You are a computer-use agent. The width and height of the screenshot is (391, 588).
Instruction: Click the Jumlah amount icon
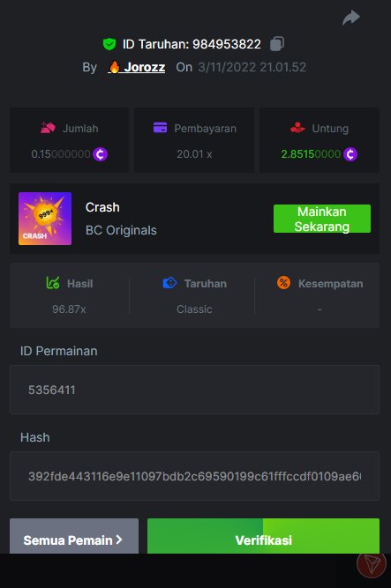[x=48, y=128]
